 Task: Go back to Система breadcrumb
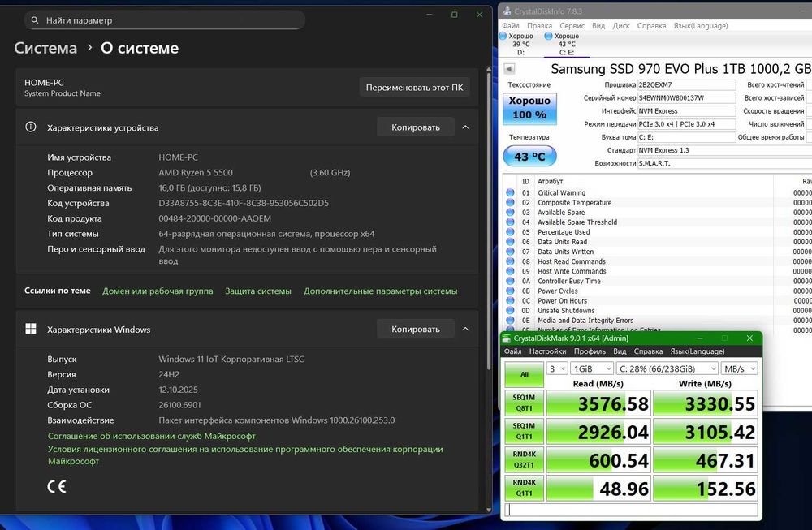click(45, 48)
